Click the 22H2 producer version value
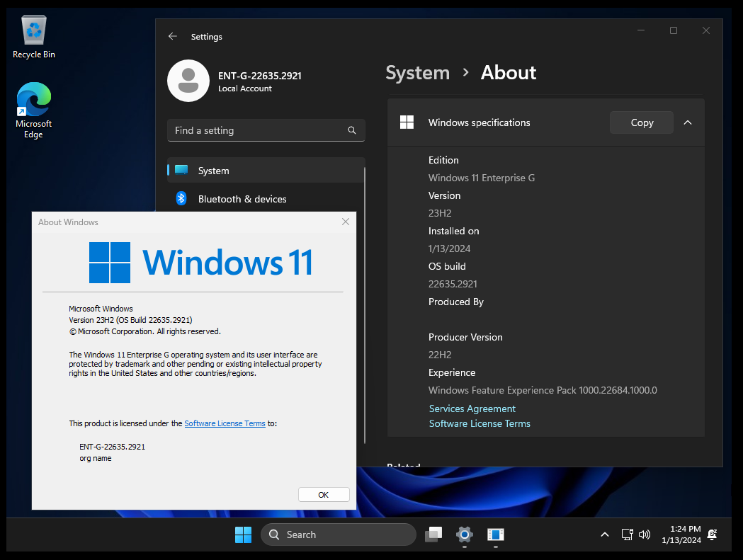 click(x=440, y=355)
